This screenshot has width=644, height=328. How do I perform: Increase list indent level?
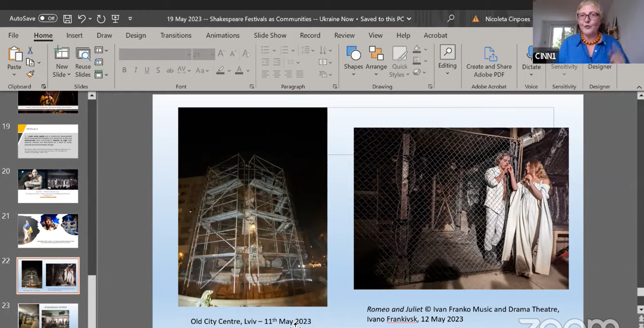[x=277, y=62]
